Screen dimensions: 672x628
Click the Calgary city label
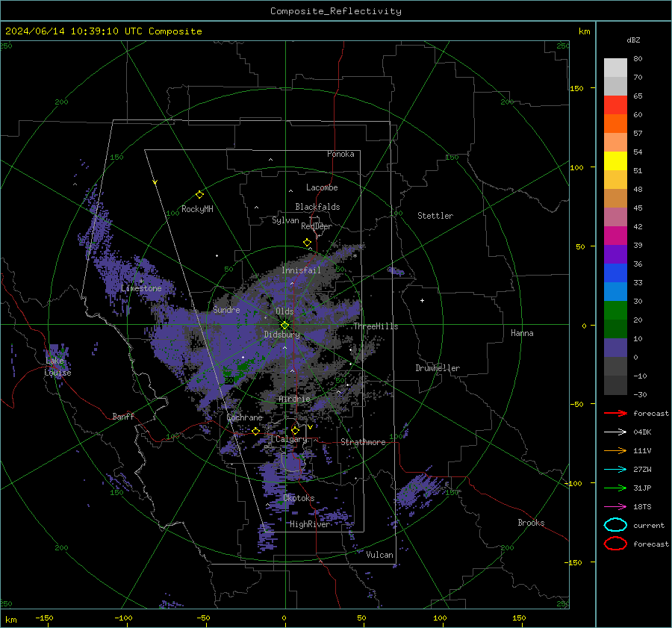tap(291, 439)
